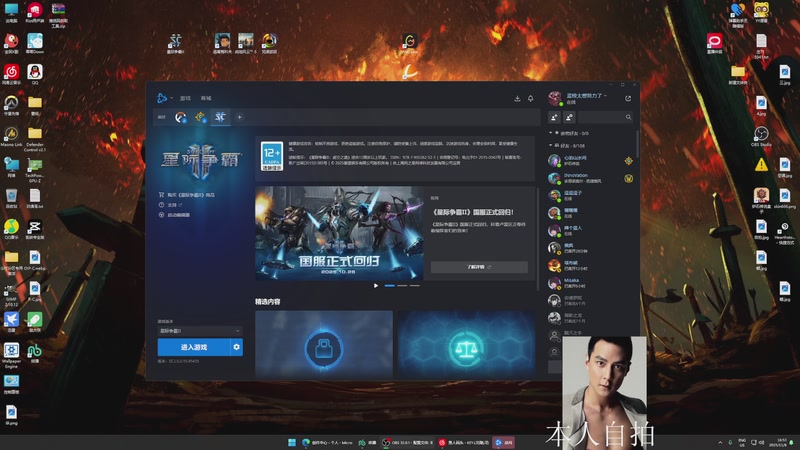Select friend INnoVation in the list
The width and height of the screenshot is (800, 450).
pos(591,178)
